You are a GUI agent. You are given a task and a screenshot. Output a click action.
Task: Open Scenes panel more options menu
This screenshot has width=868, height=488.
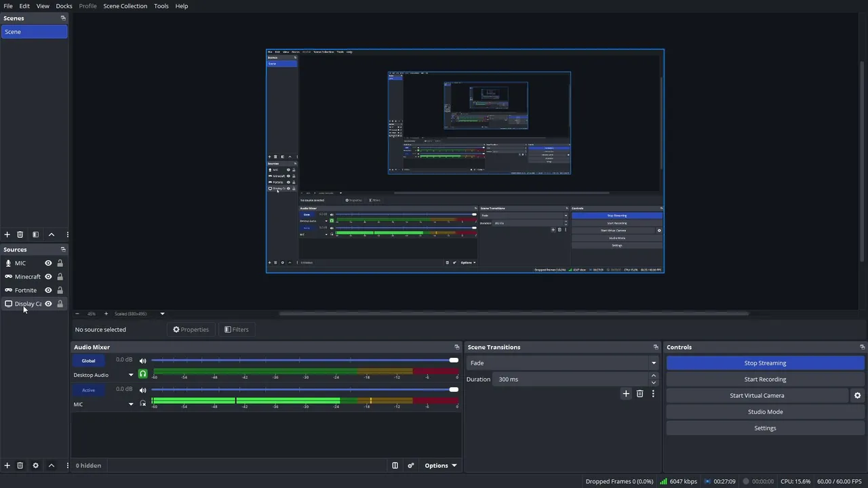click(67, 235)
